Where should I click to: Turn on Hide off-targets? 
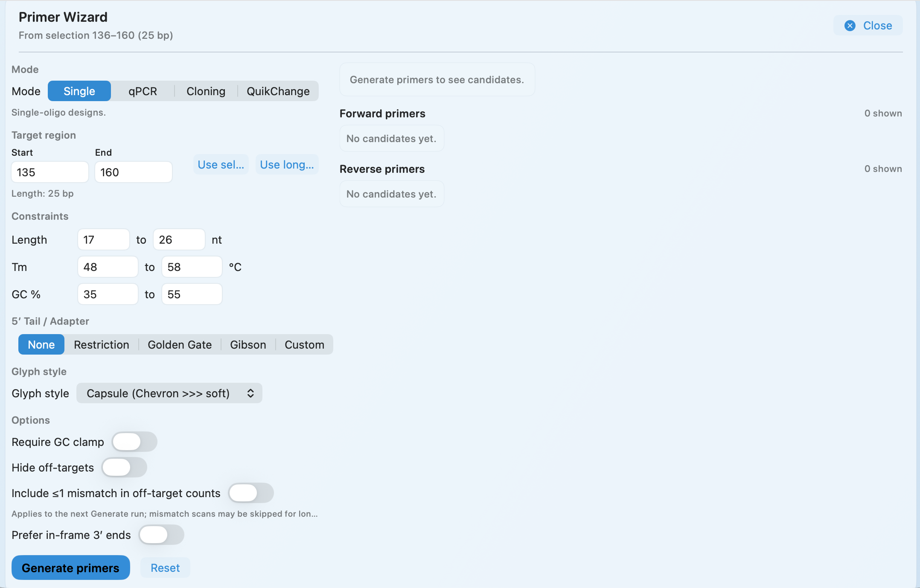tap(124, 467)
